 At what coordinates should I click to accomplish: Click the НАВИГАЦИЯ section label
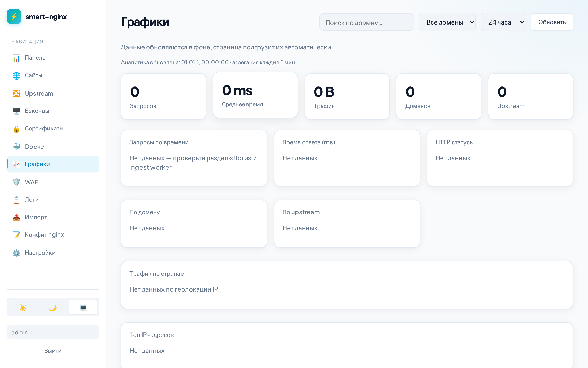(27, 42)
